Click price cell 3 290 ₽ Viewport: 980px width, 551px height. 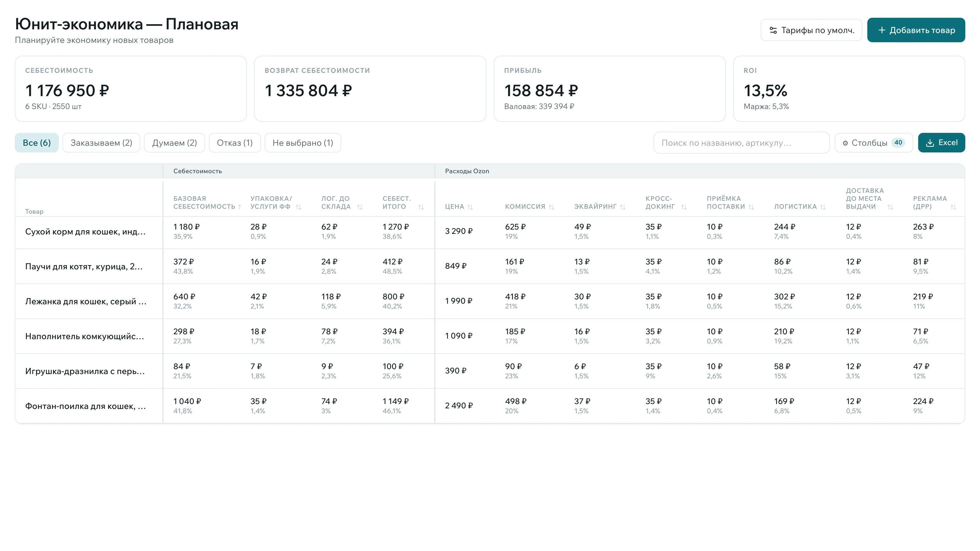point(459,231)
